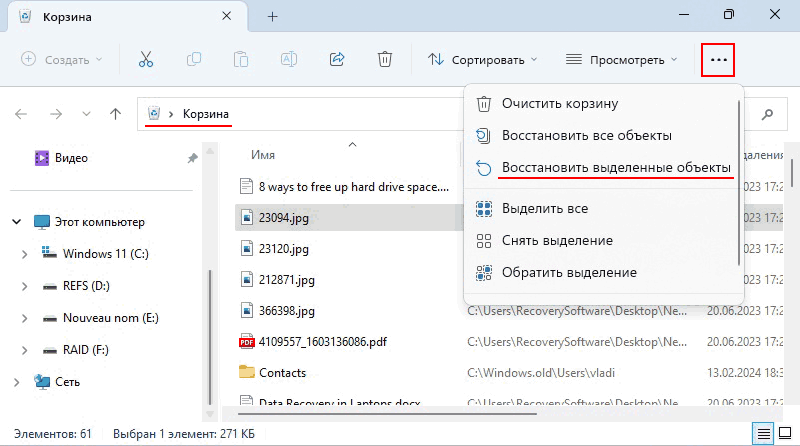This screenshot has height=446, width=800.
Task: Go up one level with up arrow
Action: [115, 114]
